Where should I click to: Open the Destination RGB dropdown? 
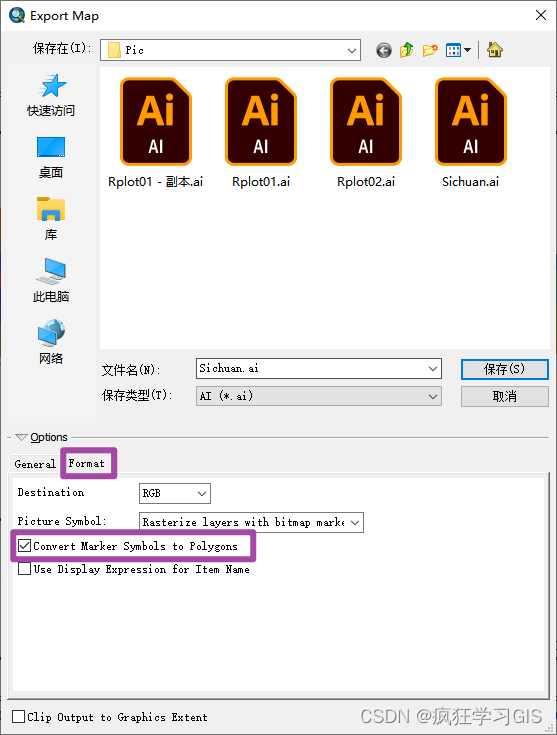(175, 493)
